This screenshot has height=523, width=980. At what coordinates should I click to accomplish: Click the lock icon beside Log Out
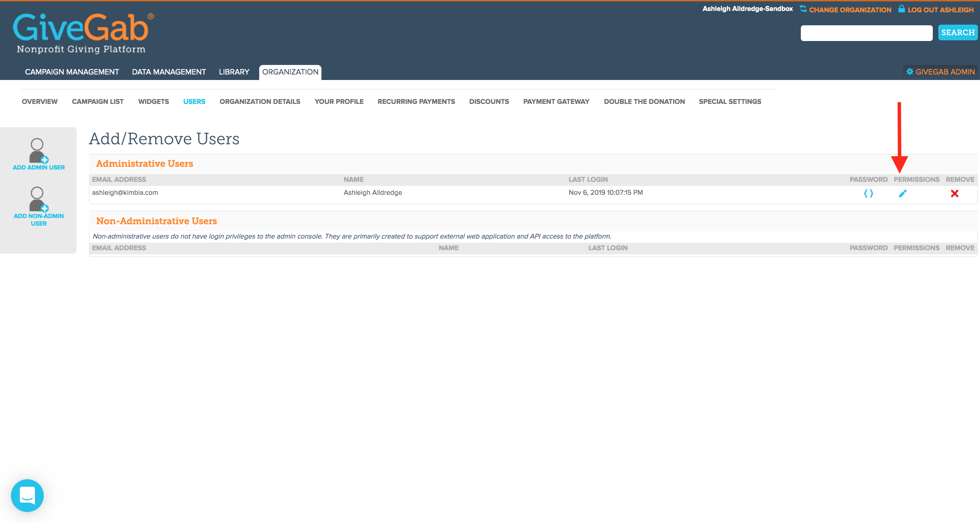[x=901, y=9]
